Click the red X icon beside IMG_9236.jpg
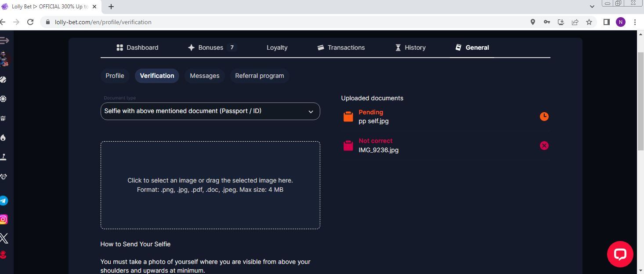The height and width of the screenshot is (274, 644). coord(544,146)
